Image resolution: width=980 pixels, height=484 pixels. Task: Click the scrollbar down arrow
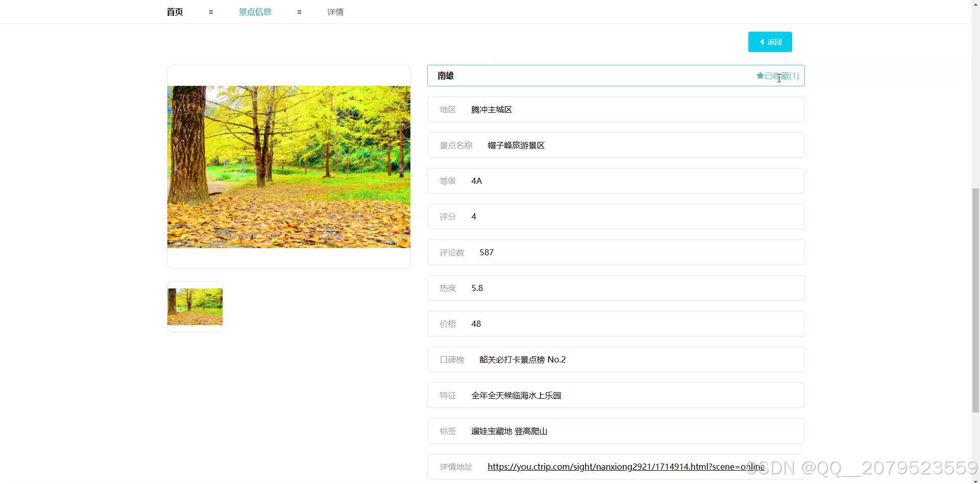[975, 480]
